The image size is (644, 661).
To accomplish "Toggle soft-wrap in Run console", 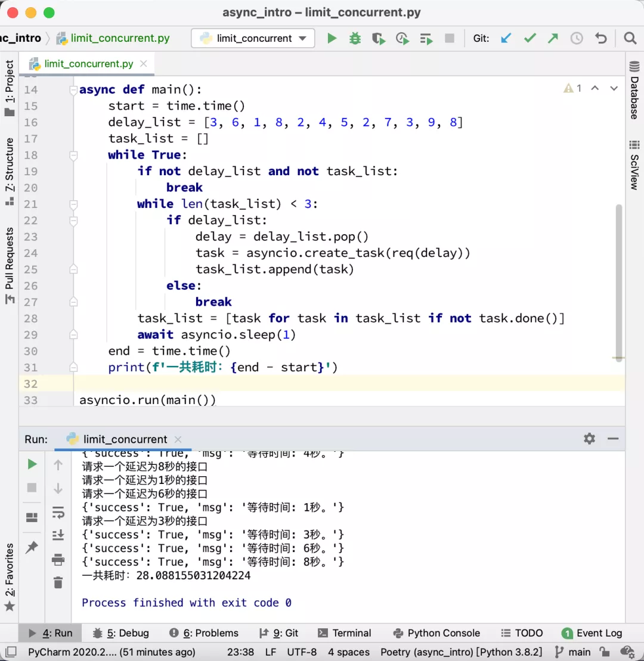I will 58,513.
